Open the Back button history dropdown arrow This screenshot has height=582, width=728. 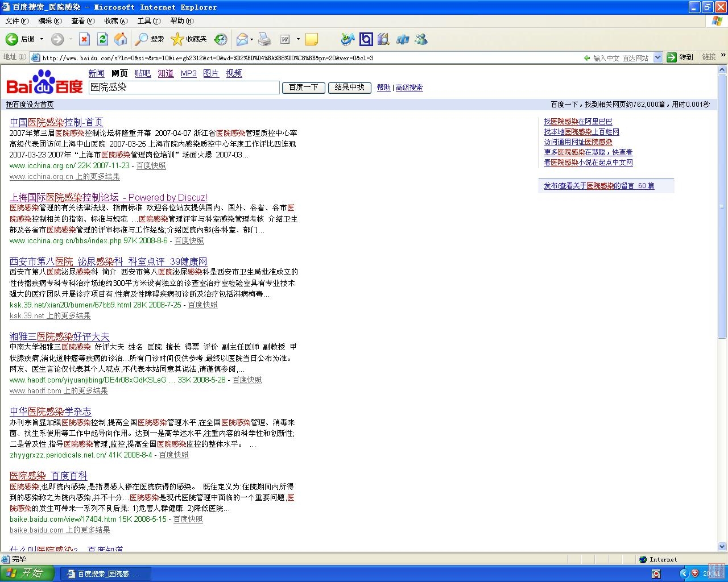[x=42, y=39]
